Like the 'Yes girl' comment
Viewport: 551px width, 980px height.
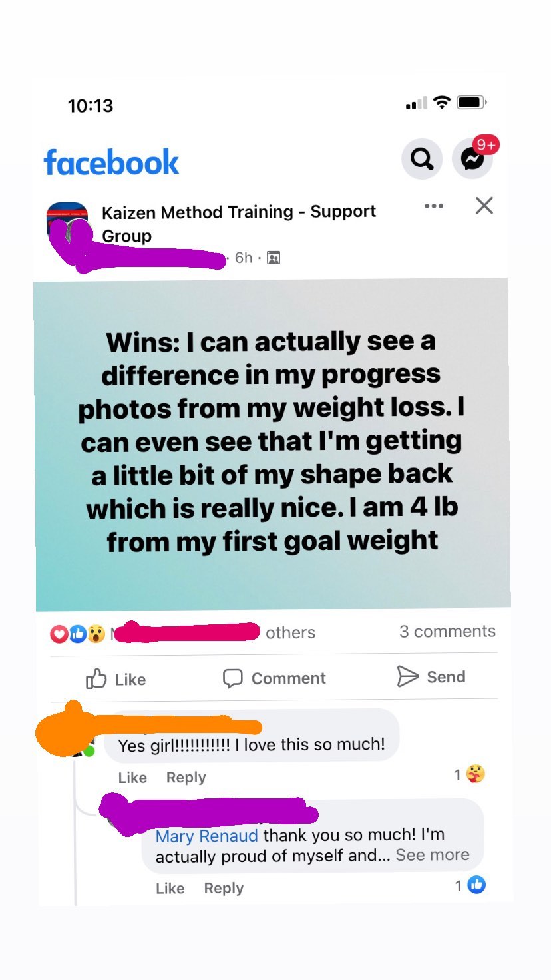point(132,777)
